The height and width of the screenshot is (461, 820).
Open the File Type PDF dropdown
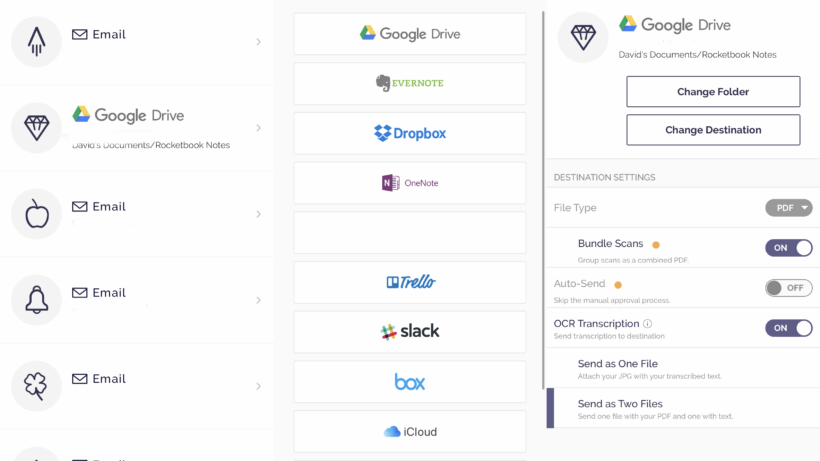click(788, 208)
